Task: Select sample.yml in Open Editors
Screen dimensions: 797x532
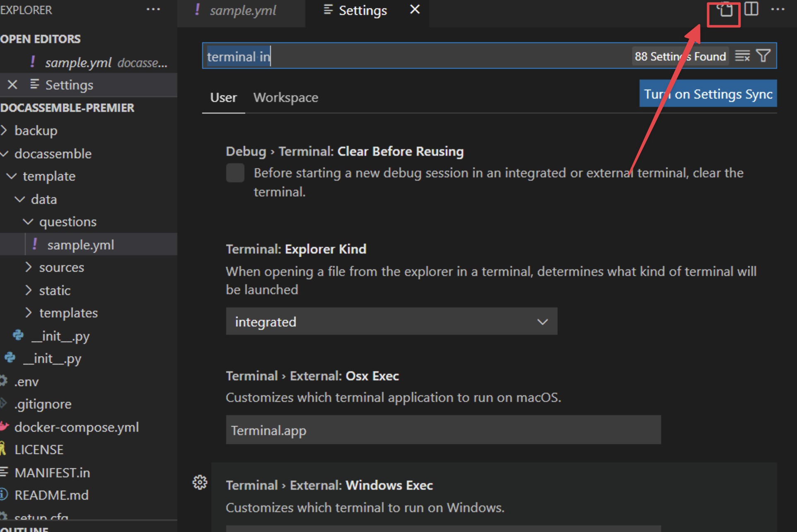Action: click(x=89, y=62)
